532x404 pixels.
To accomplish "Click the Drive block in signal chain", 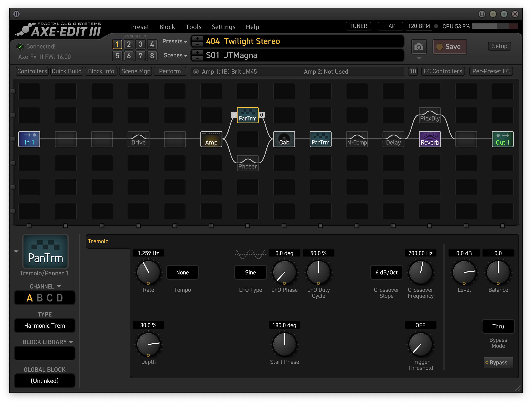I will point(139,138).
